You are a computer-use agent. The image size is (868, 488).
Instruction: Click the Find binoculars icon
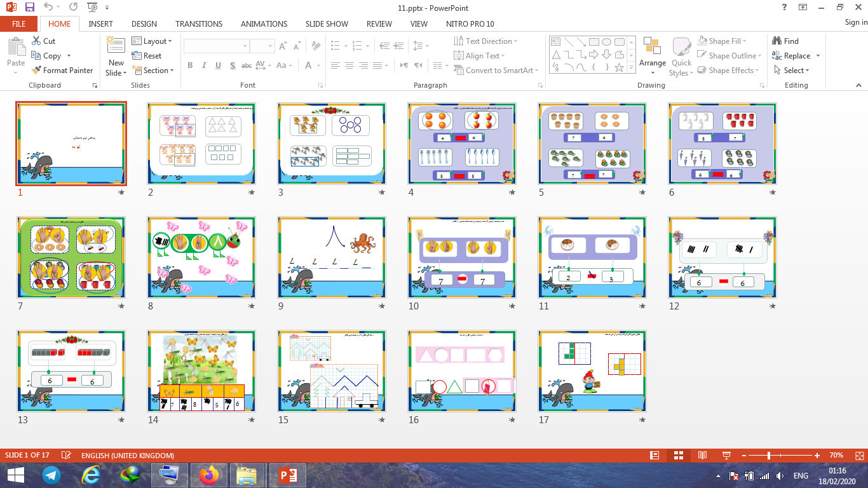(x=776, y=41)
